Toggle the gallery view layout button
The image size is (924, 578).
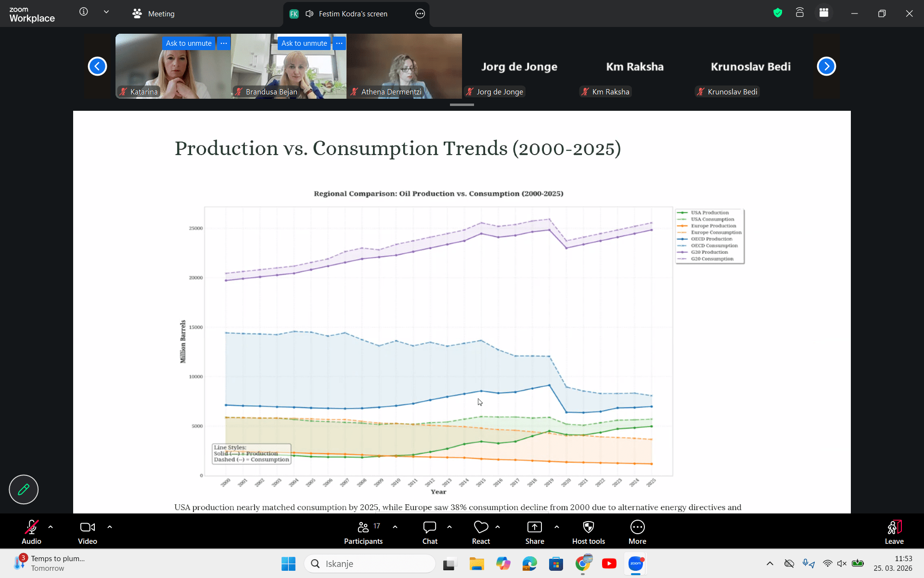coord(824,13)
